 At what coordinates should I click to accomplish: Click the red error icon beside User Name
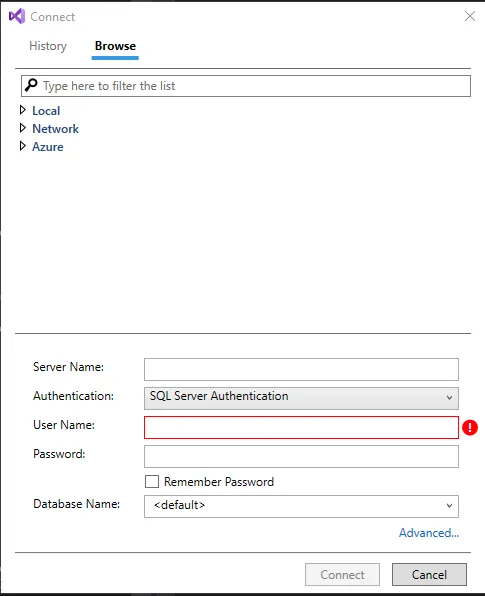pyautogui.click(x=470, y=428)
